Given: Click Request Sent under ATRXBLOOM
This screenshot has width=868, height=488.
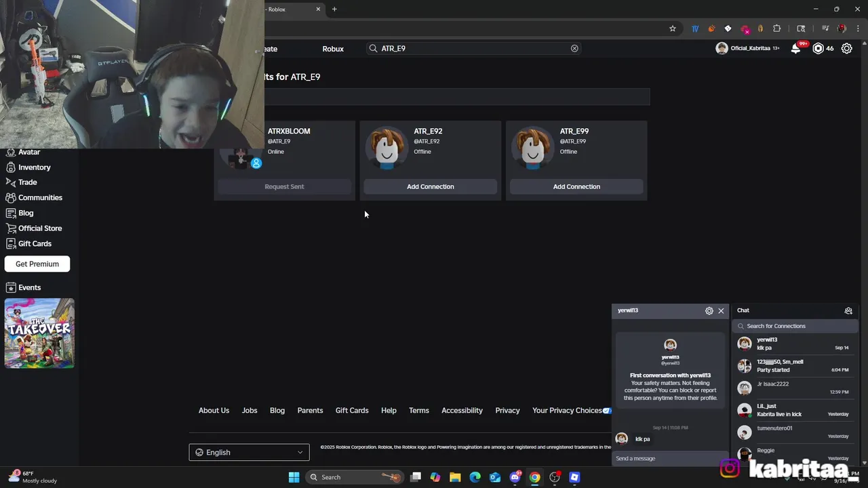Looking at the screenshot, I should click(x=284, y=186).
